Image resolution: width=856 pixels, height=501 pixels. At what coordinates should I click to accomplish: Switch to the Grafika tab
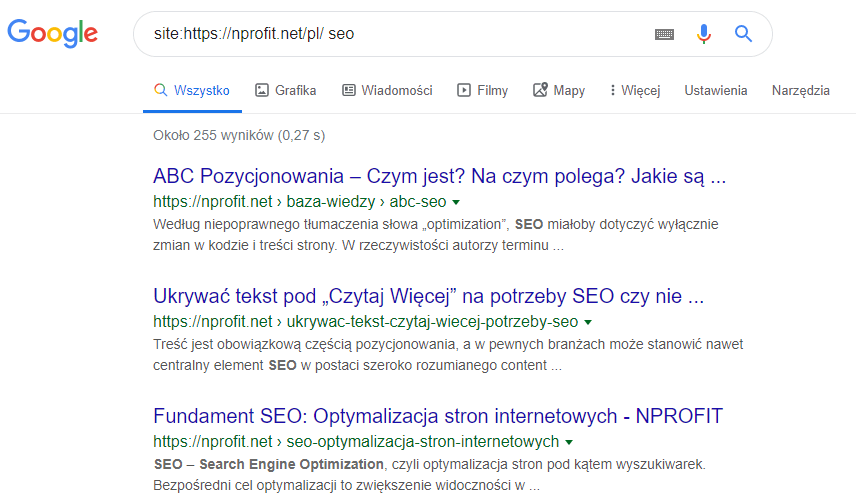(286, 90)
